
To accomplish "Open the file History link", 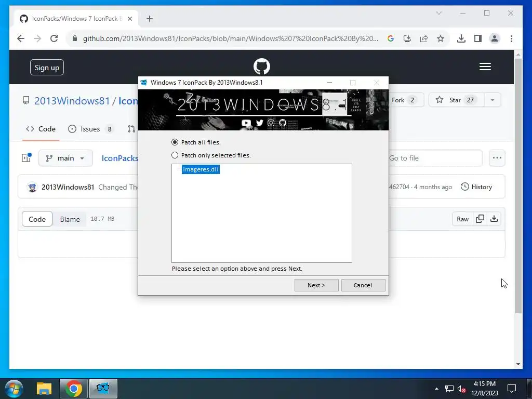I will tap(476, 187).
